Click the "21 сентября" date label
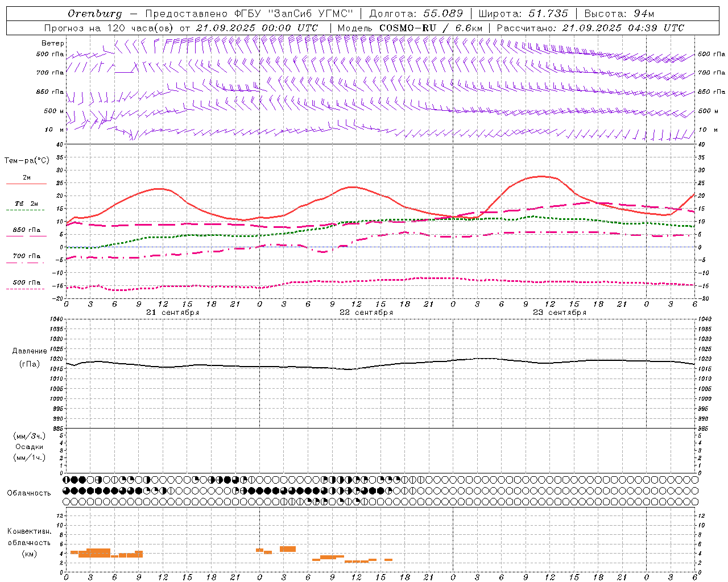 (x=172, y=313)
